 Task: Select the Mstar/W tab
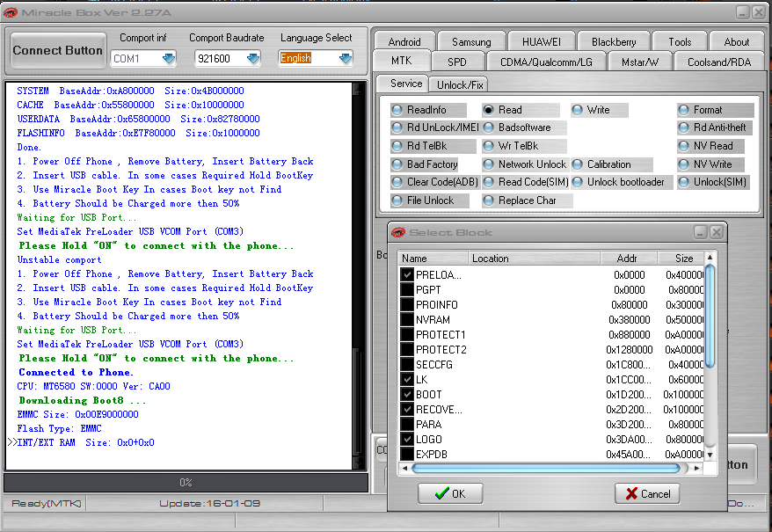(x=639, y=62)
